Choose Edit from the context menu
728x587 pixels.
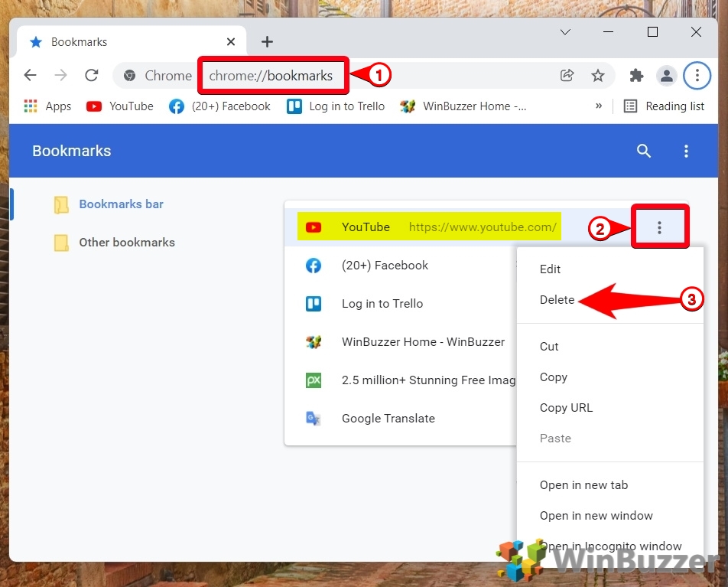610,269
